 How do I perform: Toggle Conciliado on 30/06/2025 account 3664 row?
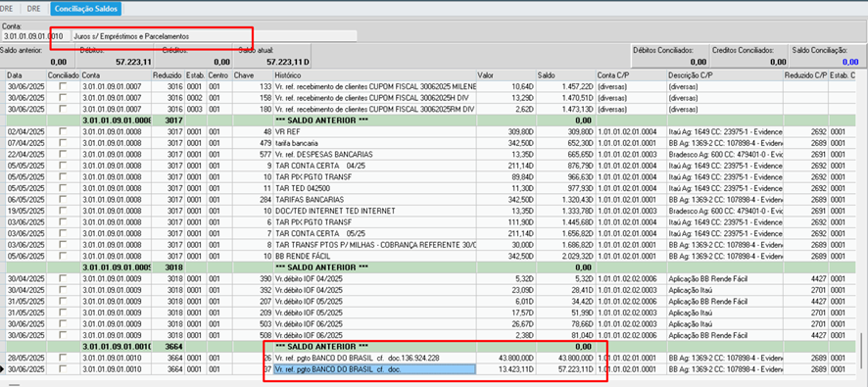click(63, 369)
